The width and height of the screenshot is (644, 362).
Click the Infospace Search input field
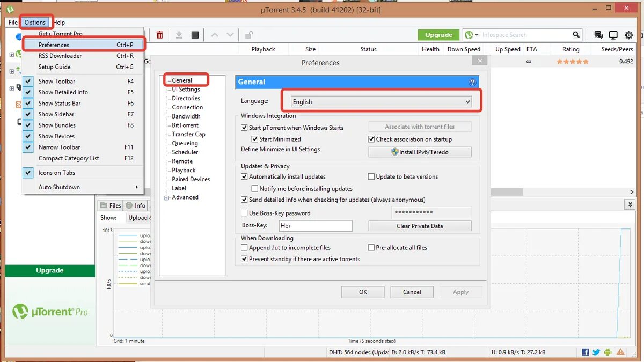[525, 35]
